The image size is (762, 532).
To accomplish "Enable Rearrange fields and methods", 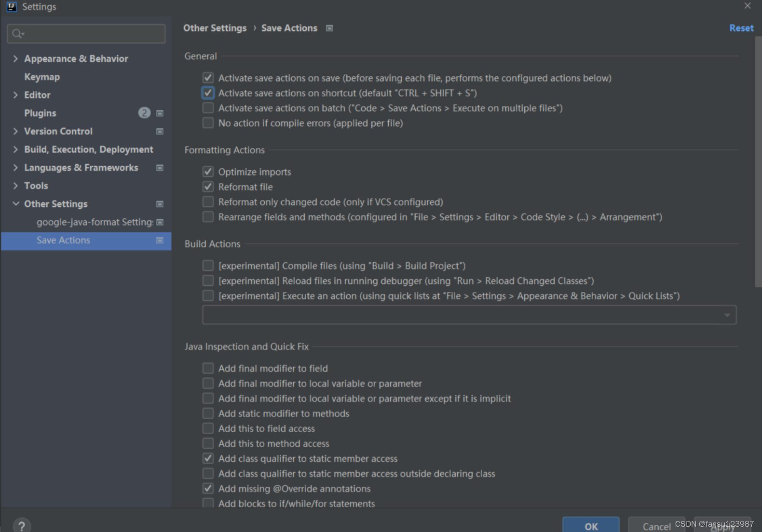I will tap(208, 216).
